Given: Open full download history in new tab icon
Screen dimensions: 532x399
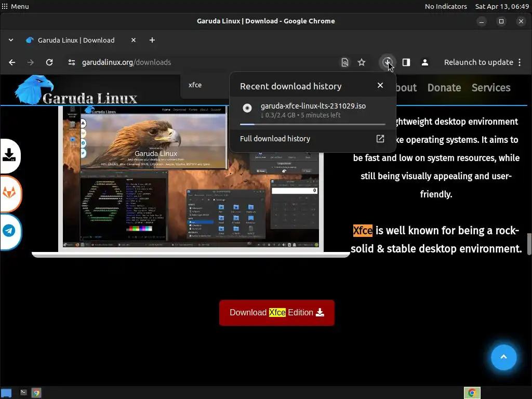Looking at the screenshot, I should 380,139.
